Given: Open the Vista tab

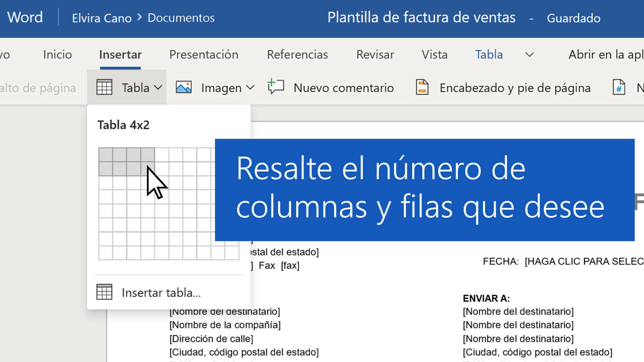Looking at the screenshot, I should (434, 55).
